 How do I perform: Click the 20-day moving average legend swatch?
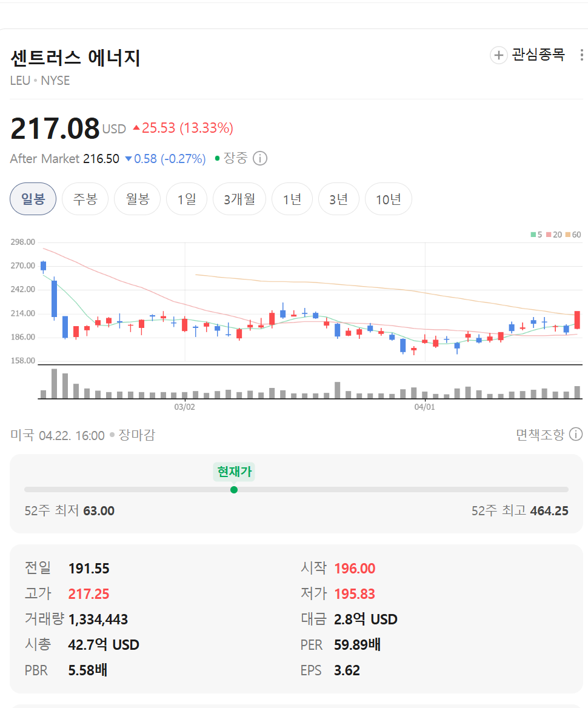coord(549,235)
